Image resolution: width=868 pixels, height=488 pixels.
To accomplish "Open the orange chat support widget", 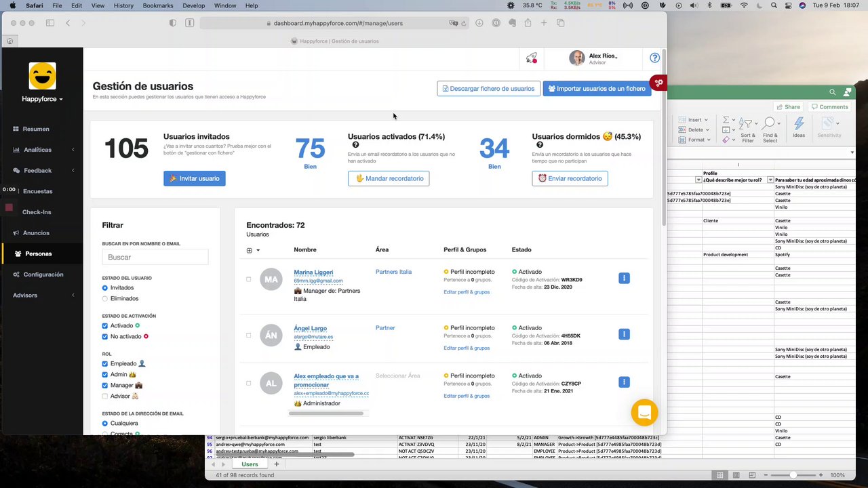I will click(644, 412).
